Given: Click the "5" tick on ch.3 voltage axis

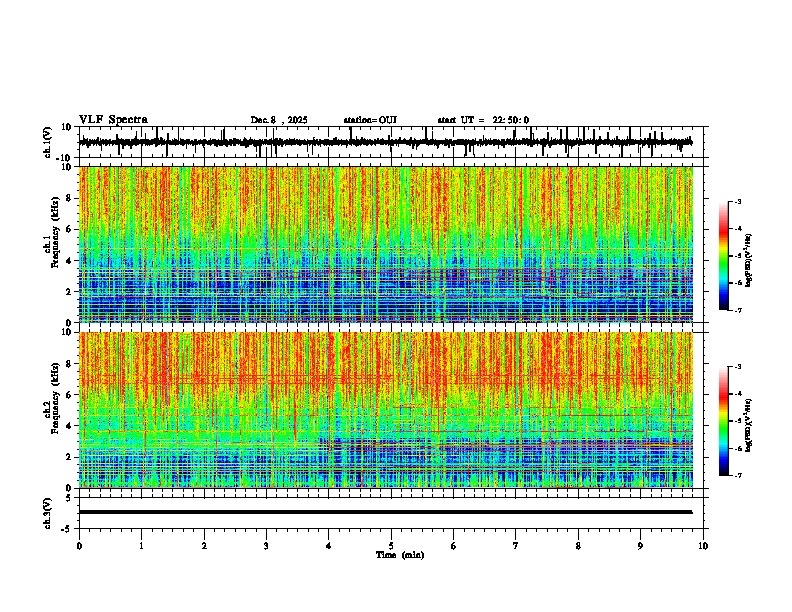Looking at the screenshot, I should (x=69, y=497).
